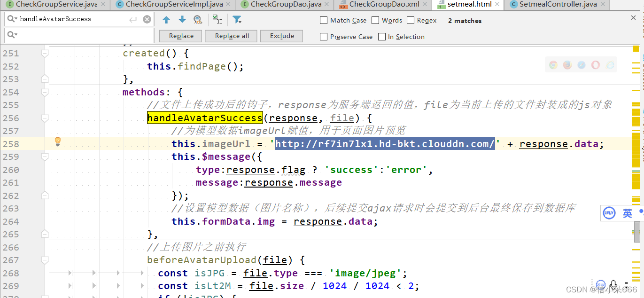Click the yellow warning stripe at top right

tap(636, 48)
